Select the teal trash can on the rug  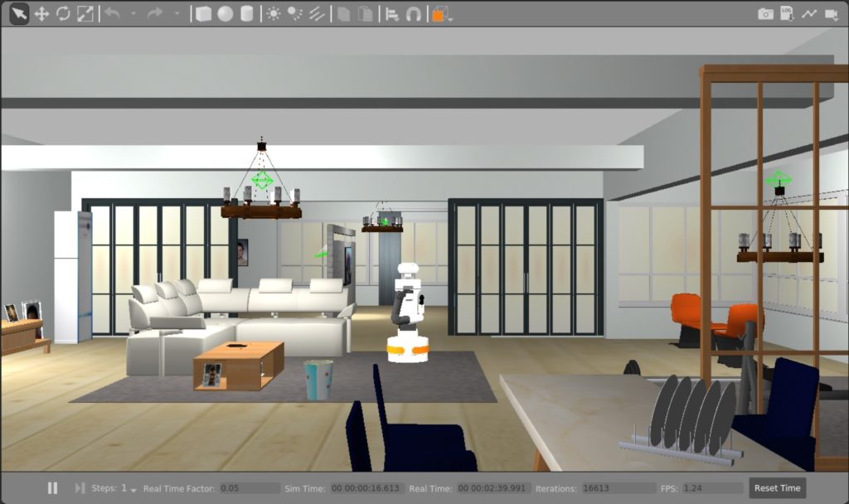[318, 380]
